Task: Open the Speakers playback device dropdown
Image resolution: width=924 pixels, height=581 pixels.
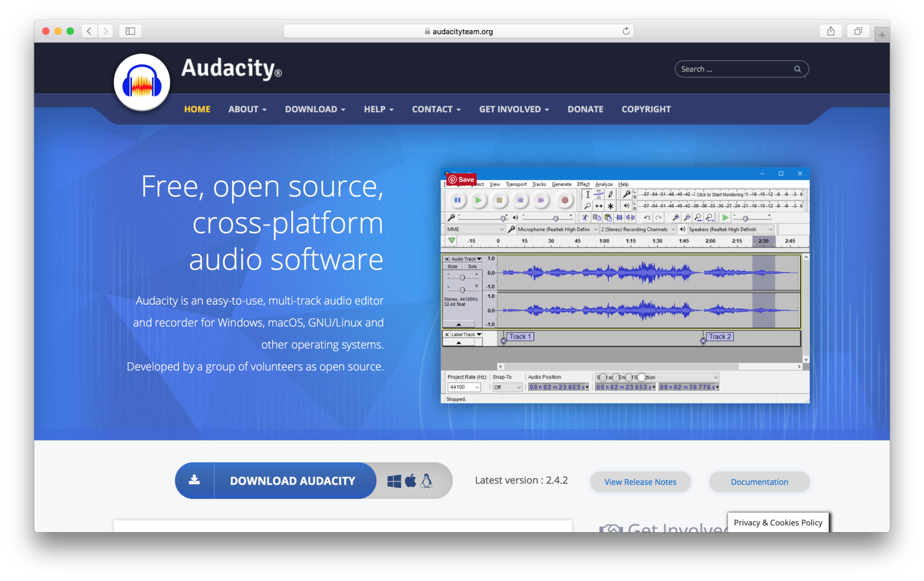Action: 730,229
